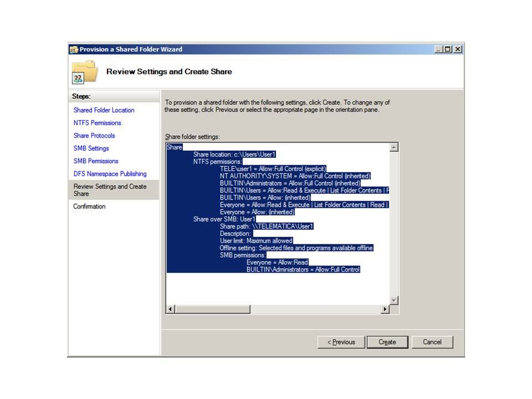Select the SMB Settings step
Viewport: 532px width, 399px height.
(91, 149)
